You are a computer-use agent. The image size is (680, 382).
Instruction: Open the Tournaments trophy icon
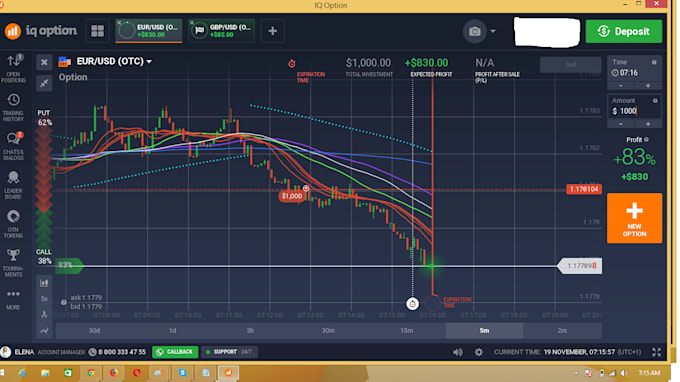click(13, 263)
